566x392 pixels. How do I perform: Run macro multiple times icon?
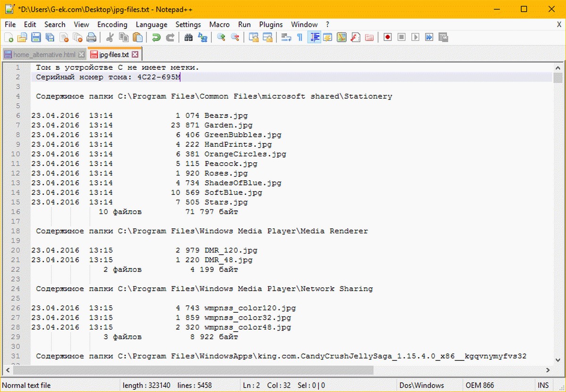(429, 37)
